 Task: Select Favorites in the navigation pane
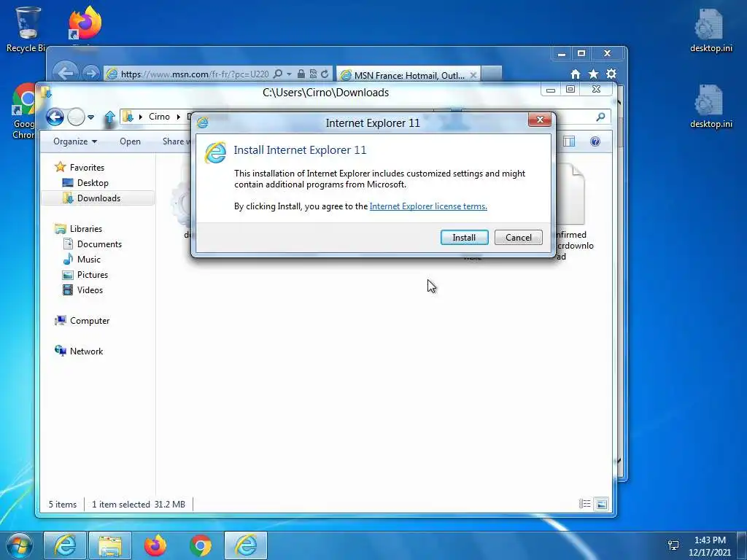87,167
